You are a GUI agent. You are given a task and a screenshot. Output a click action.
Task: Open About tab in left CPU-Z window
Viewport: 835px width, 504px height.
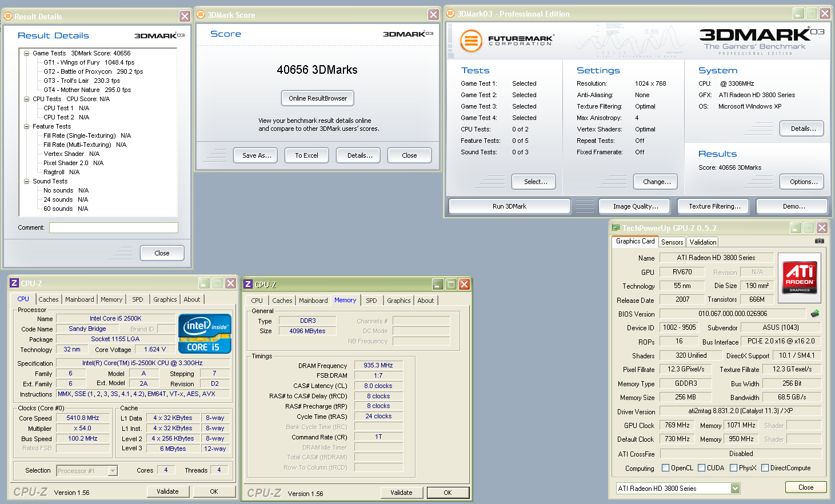tap(192, 299)
